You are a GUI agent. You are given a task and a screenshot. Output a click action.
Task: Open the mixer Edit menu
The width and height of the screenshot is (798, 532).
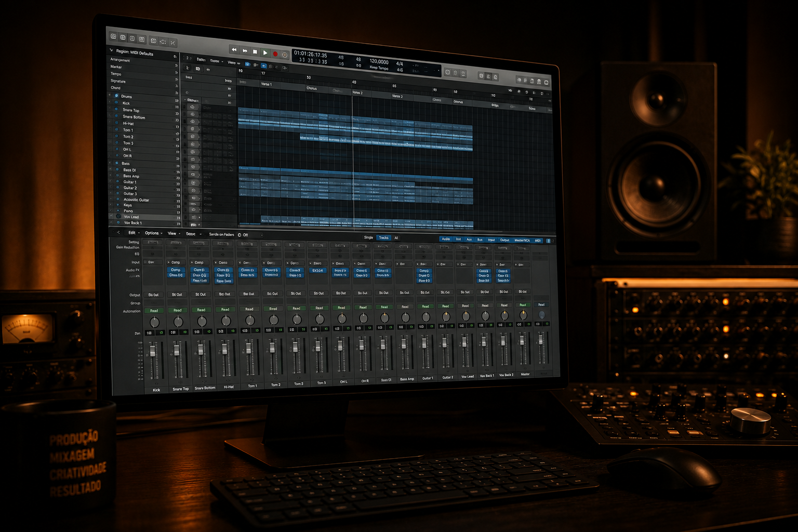(x=134, y=233)
